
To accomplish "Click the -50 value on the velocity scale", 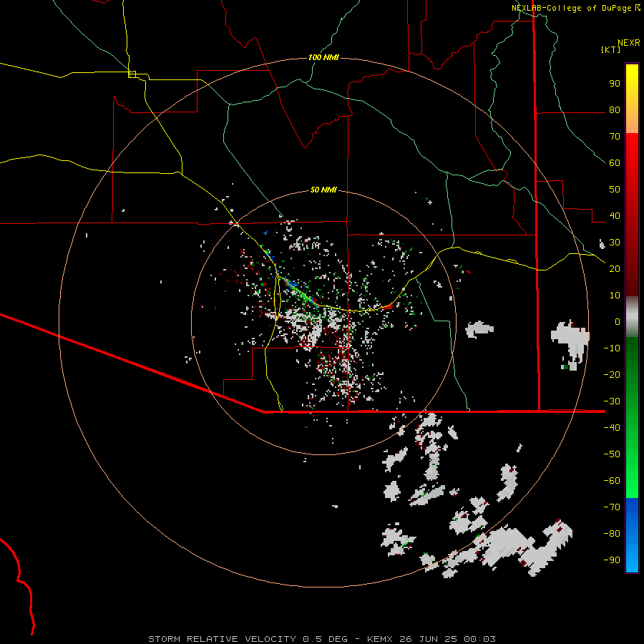I will [612, 454].
